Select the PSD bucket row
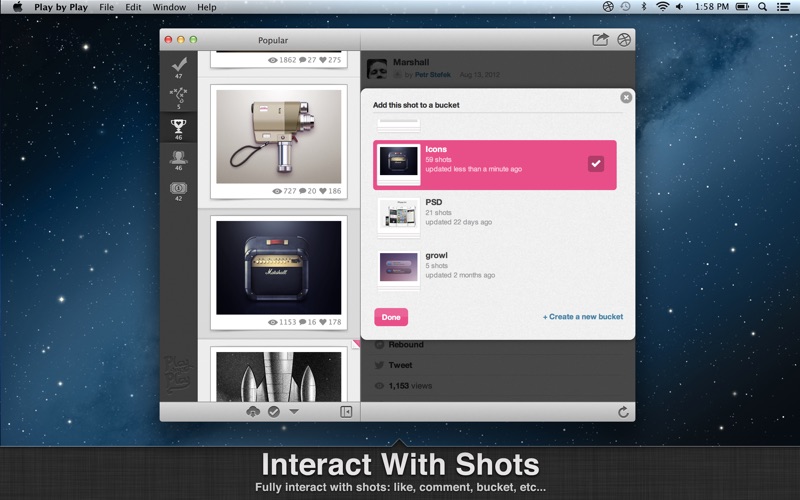 tap(495, 215)
